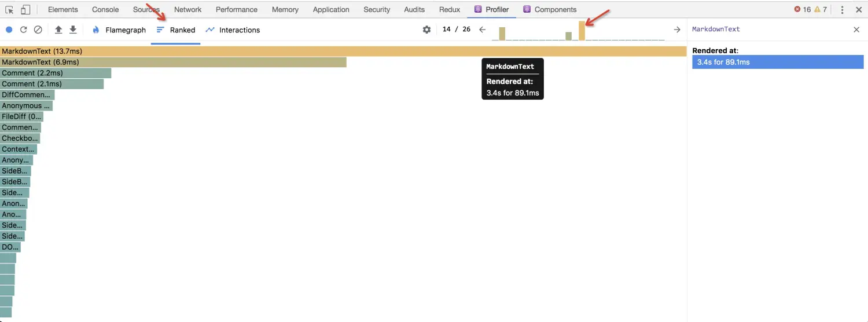
Task: Load a profile with the upload icon
Action: (58, 30)
